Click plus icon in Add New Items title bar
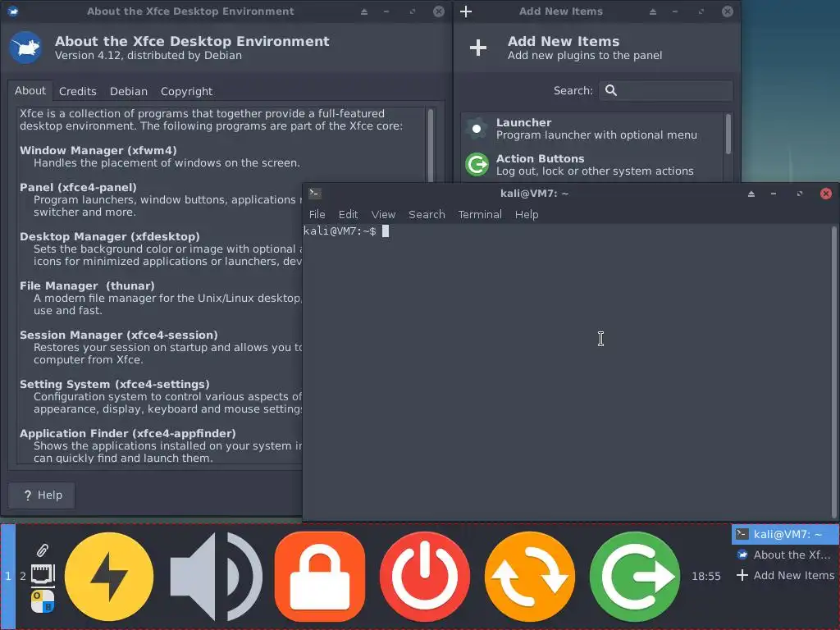The height and width of the screenshot is (630, 840). 466,11
